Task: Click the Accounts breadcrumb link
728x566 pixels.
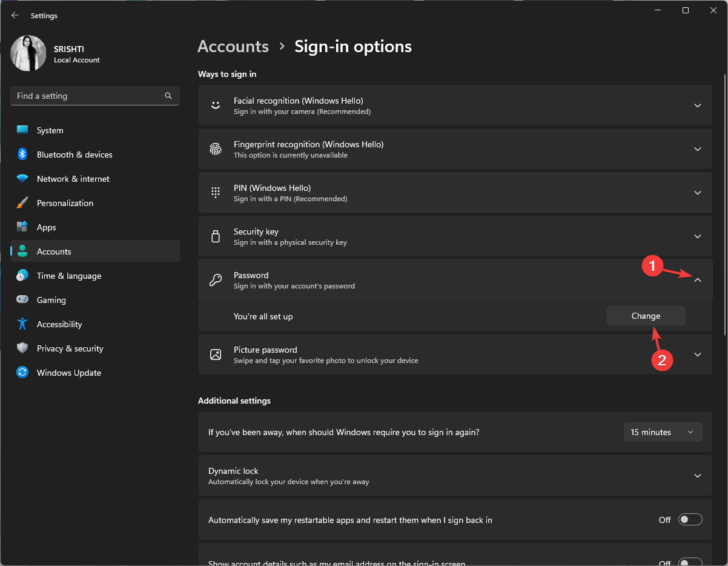Action: [233, 47]
